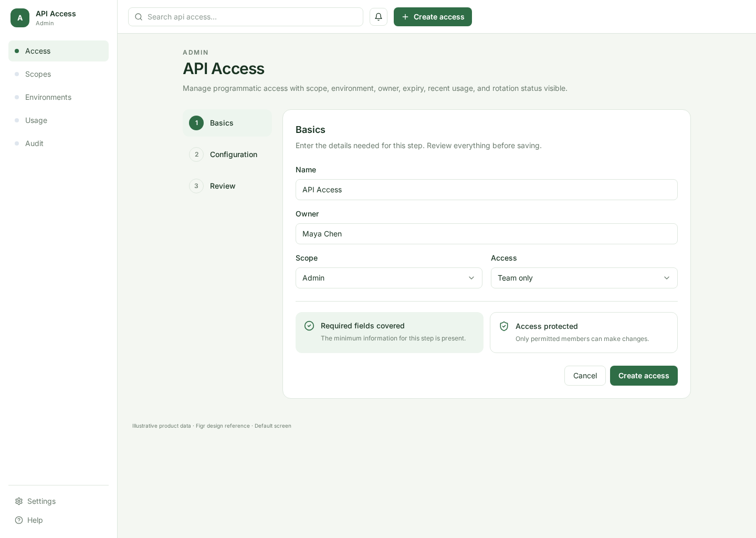The image size is (756, 538).
Task: Focus the Search api access field
Action: (246, 17)
